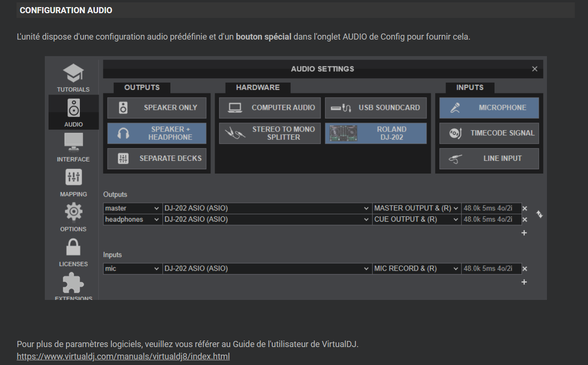The image size is (588, 365).
Task: Expand the headphones row DJ-202 ASIO device dropdown
Action: pyautogui.click(x=267, y=220)
